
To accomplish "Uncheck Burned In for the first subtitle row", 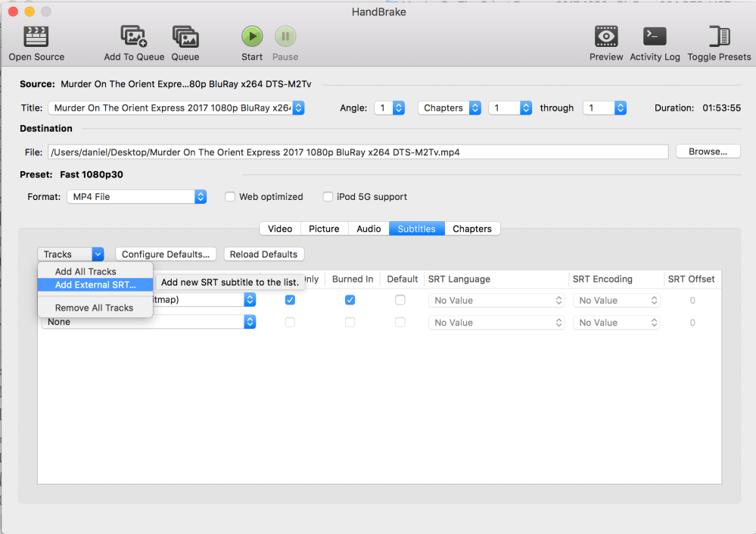I will point(350,300).
